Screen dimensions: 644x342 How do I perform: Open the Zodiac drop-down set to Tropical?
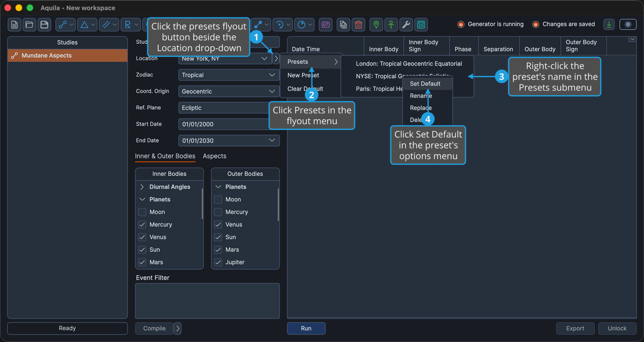click(229, 75)
